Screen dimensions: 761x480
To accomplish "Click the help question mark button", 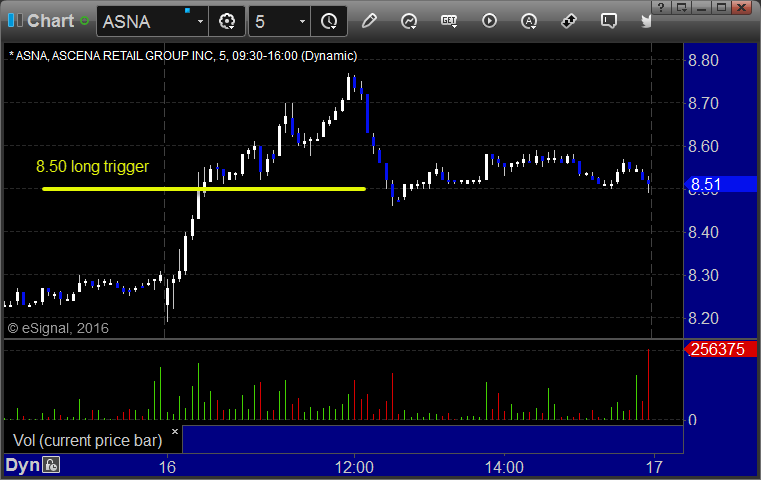I will point(661,8).
